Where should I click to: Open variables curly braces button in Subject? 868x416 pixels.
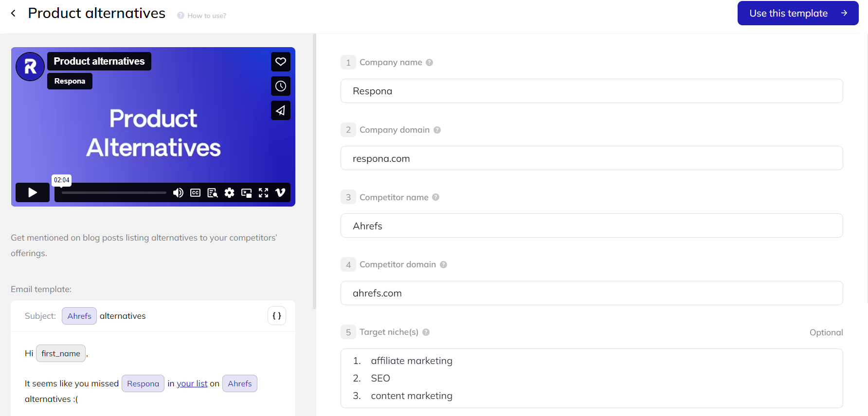(x=277, y=316)
